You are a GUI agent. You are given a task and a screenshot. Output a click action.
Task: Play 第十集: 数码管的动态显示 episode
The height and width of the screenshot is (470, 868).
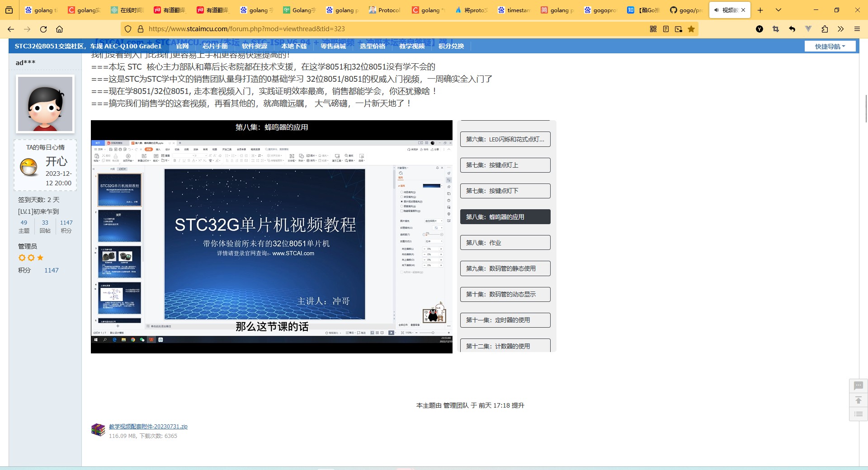(505, 294)
